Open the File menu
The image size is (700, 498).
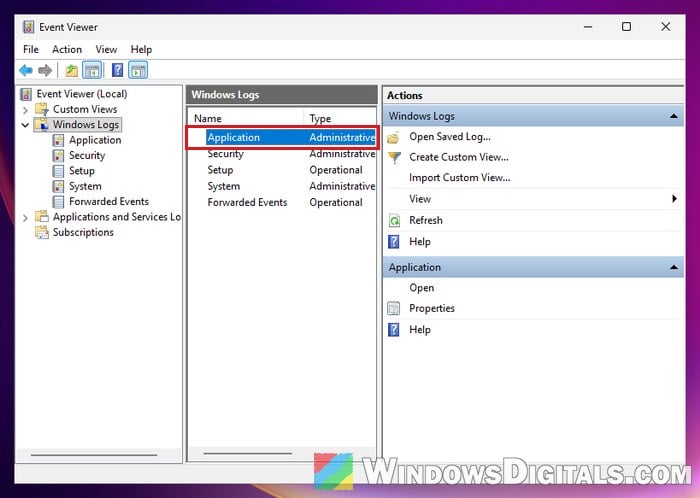coord(31,50)
